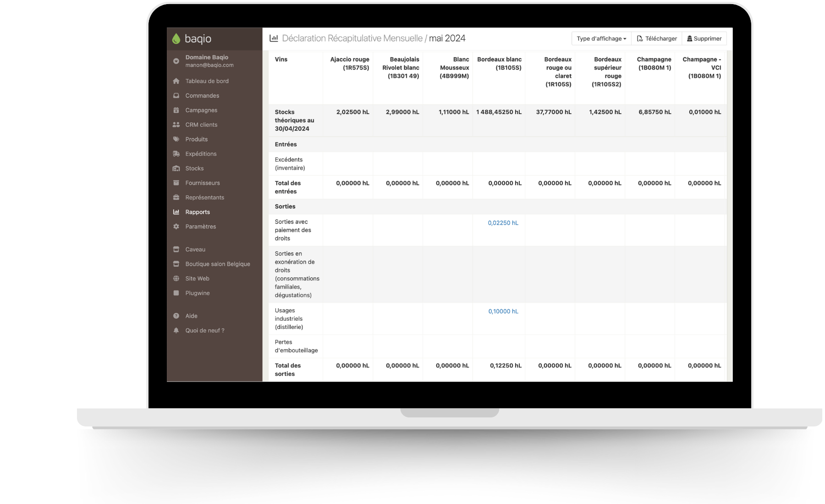The height and width of the screenshot is (504, 825).
Task: Open Tableau de bord menu item
Action: point(207,81)
